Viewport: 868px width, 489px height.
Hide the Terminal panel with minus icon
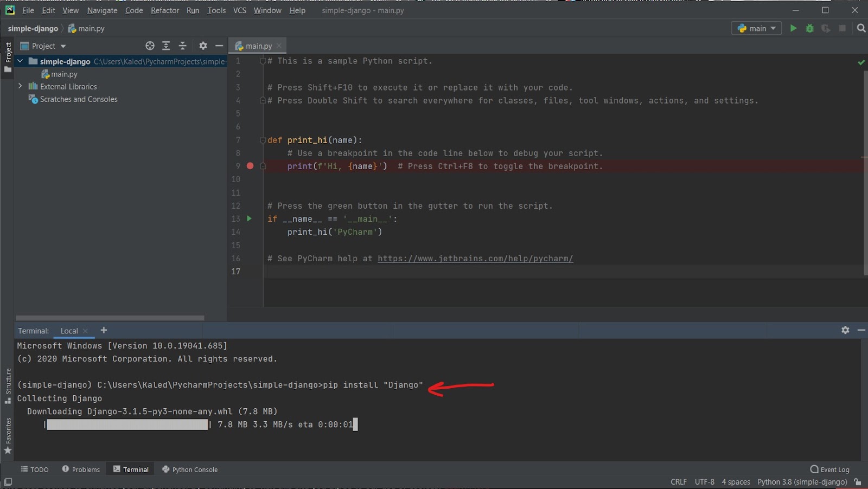(861, 330)
